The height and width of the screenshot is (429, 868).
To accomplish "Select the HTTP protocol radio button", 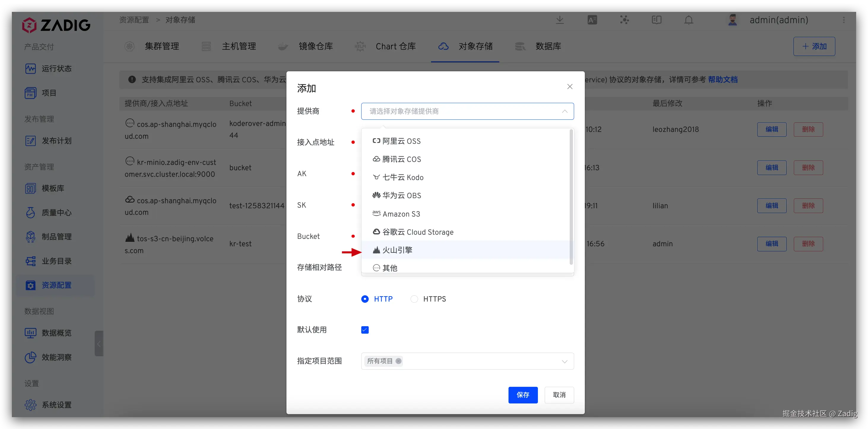I will (x=365, y=299).
